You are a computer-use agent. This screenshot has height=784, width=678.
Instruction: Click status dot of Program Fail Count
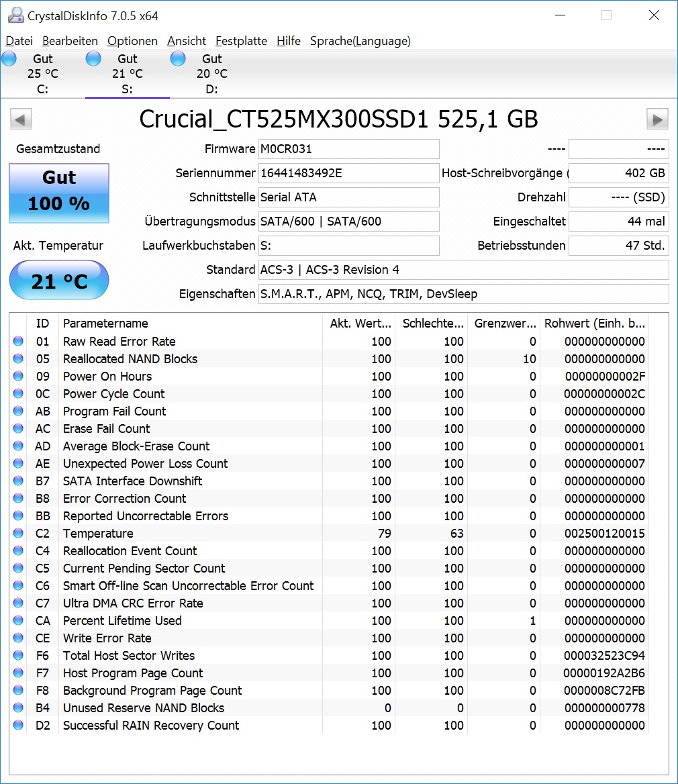click(x=19, y=411)
